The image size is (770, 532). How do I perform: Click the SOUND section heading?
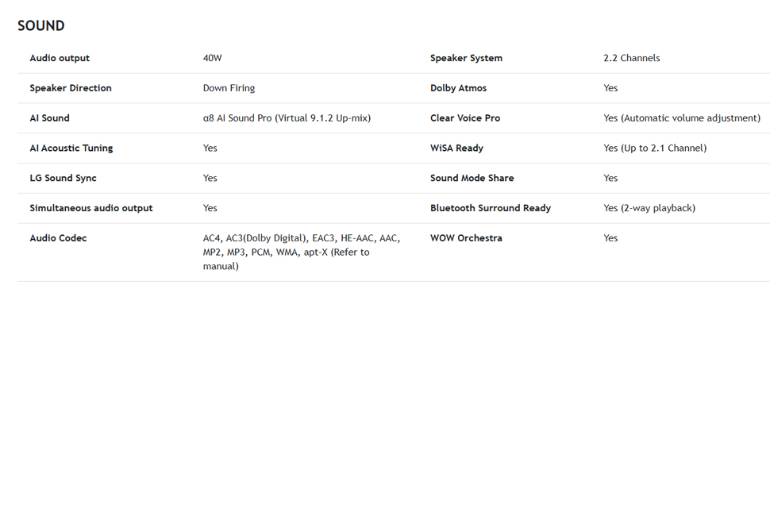[40, 25]
